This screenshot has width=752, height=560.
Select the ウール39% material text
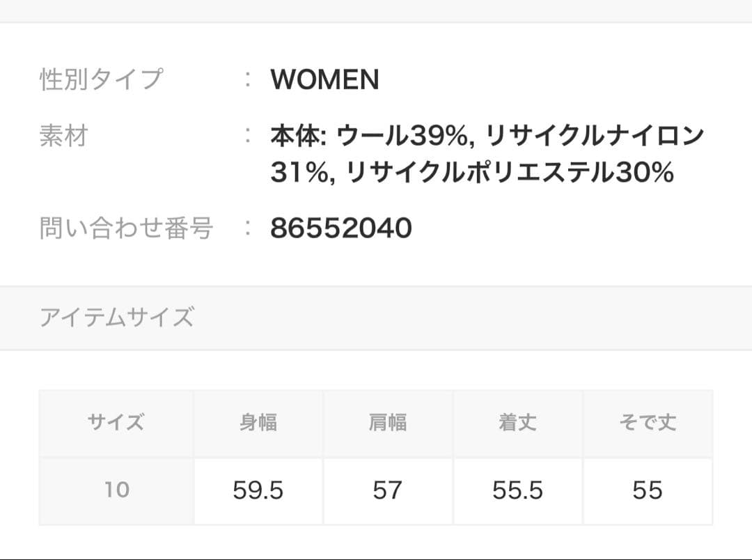click(x=401, y=136)
